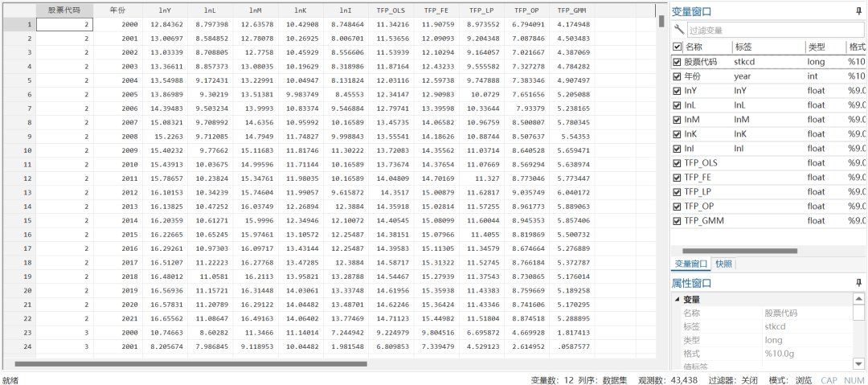Select the lnM column header

point(256,10)
